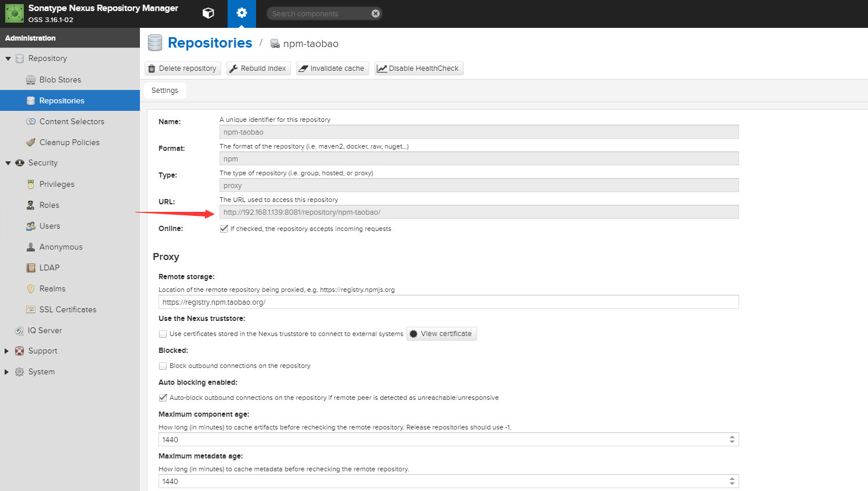The width and height of the screenshot is (868, 491).
Task: Uncheck the Online repository checkbox
Action: click(224, 228)
